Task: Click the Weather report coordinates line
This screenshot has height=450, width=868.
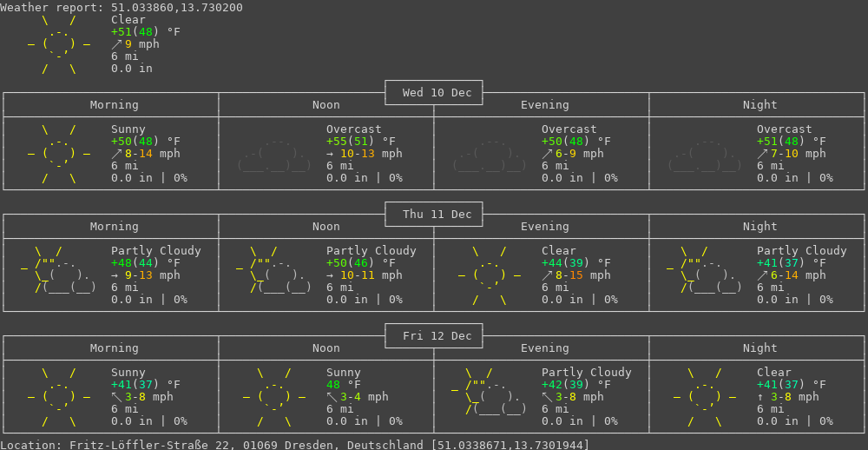Action: 122,8
